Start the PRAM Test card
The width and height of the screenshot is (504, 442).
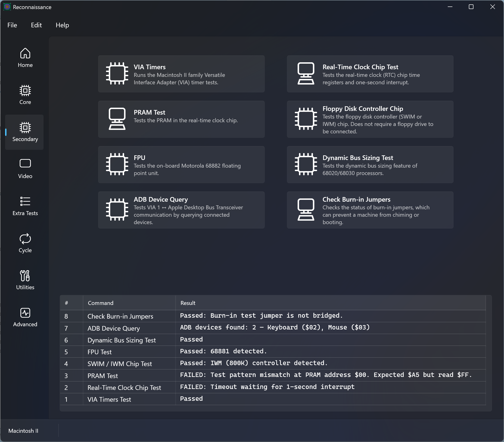click(181, 119)
